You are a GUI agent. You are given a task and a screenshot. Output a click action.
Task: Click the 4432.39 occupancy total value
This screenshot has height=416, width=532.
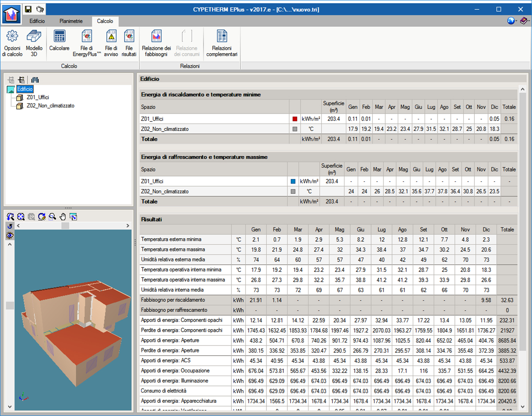[507, 371]
